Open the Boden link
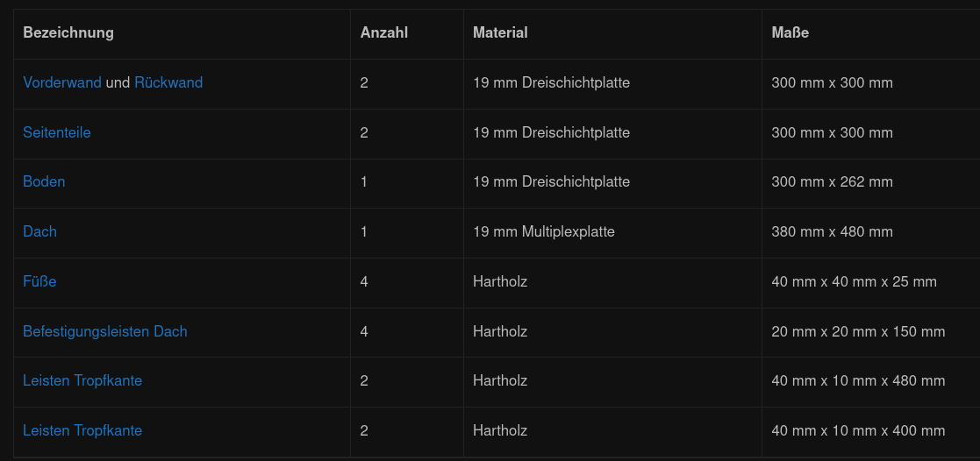 (44, 181)
